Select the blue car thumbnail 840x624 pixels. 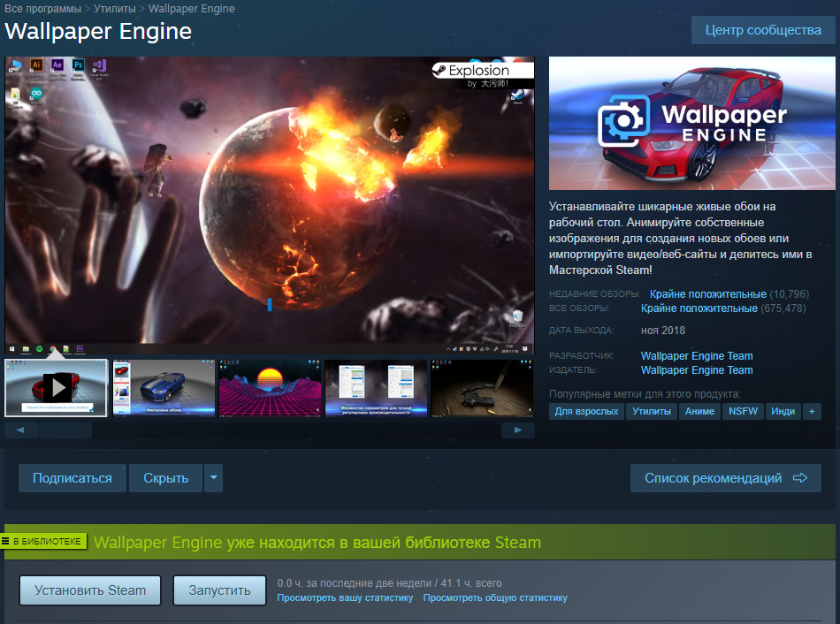[164, 388]
